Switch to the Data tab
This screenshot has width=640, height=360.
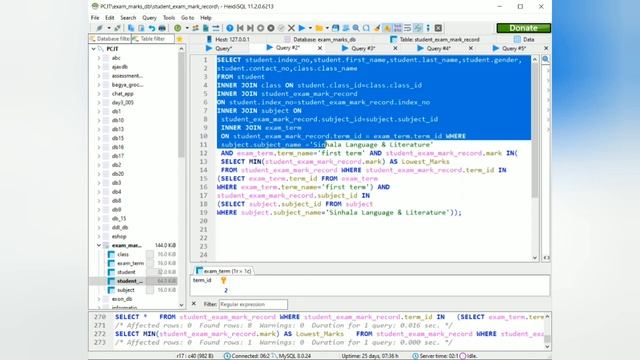point(529,39)
